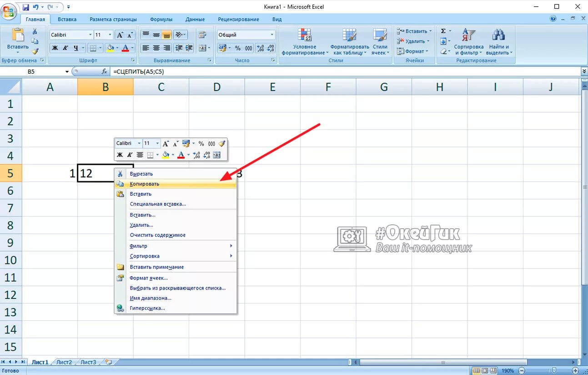Toggle underline (Ч) in ribbon
Image resolution: width=588 pixels, height=375 pixels.
point(76,48)
